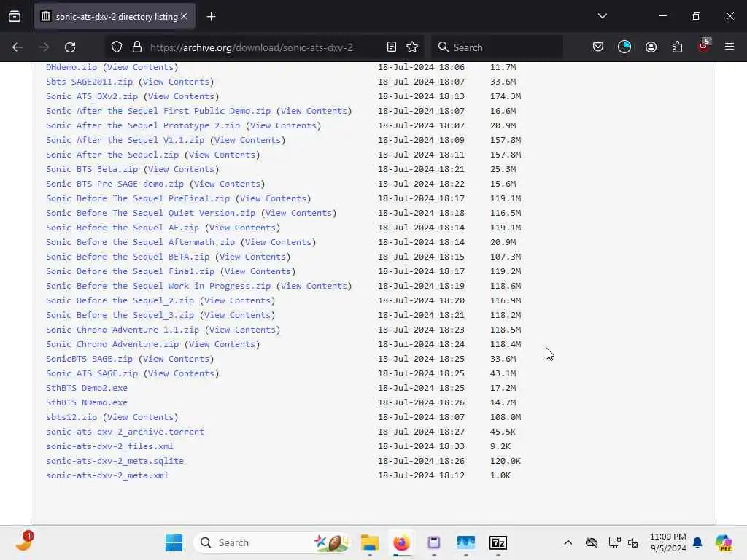Screen dimensions: 747x560
Task: Open the blue waveform taskbar app
Action: (466, 542)
